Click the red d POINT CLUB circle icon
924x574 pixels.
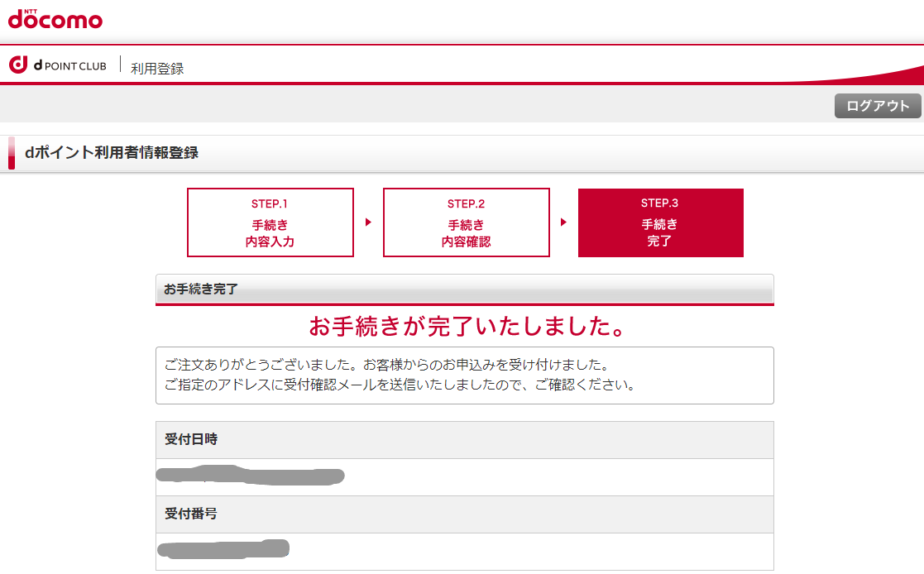coord(18,65)
